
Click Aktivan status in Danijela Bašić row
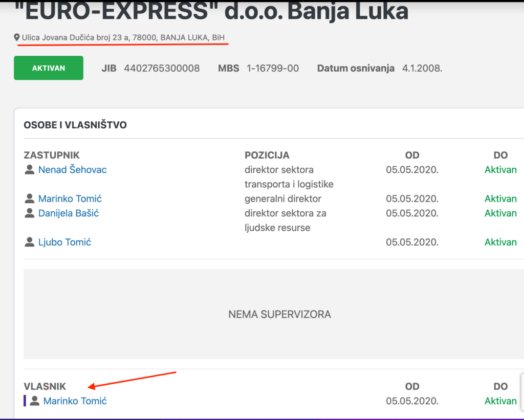coord(500,213)
